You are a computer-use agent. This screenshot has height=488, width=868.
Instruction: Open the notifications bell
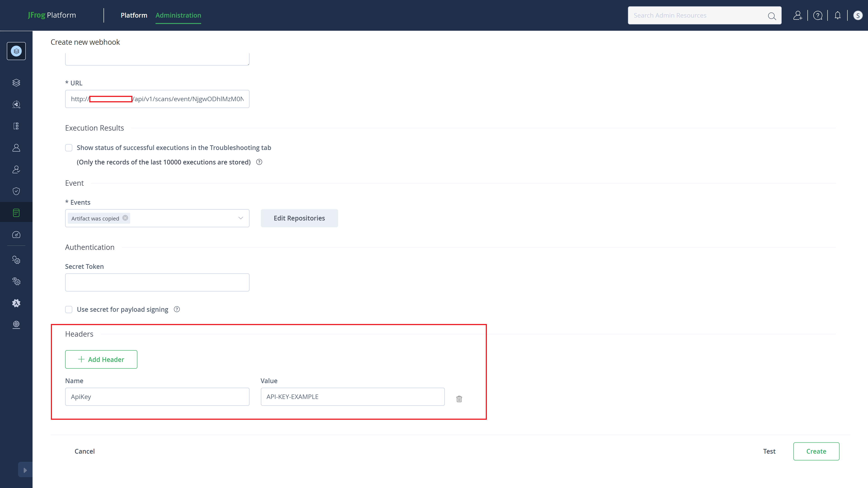pyautogui.click(x=838, y=16)
